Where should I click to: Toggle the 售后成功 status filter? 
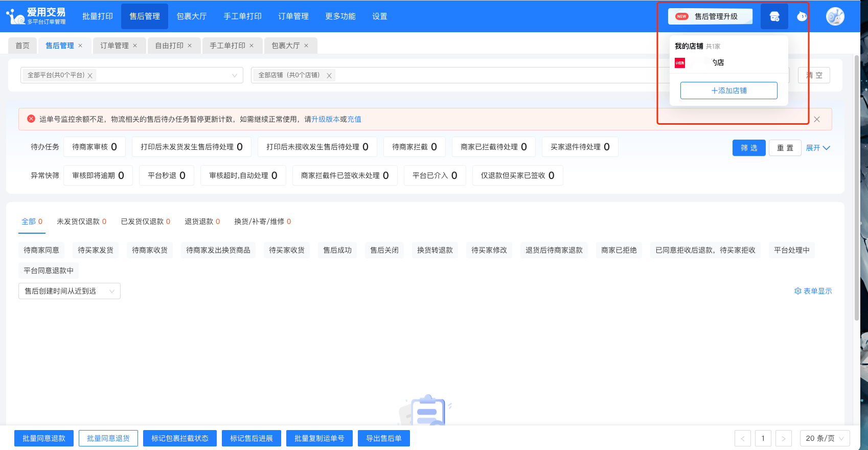click(x=337, y=250)
